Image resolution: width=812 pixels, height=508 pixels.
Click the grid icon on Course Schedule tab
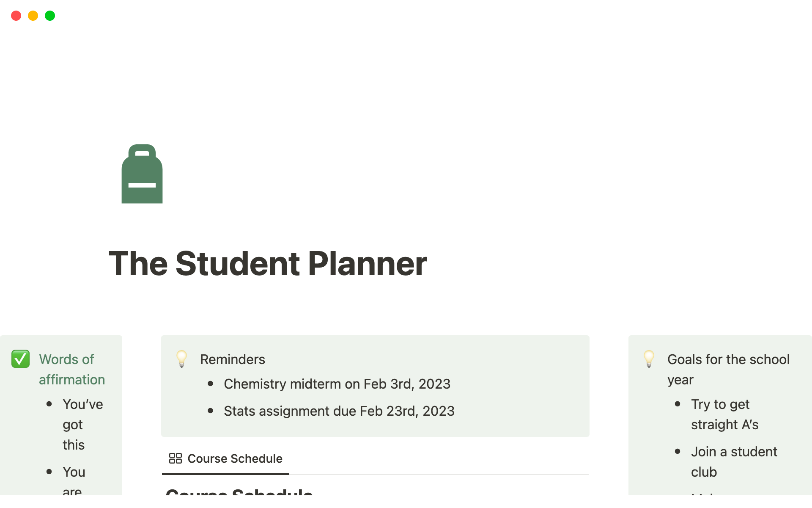pos(175,458)
